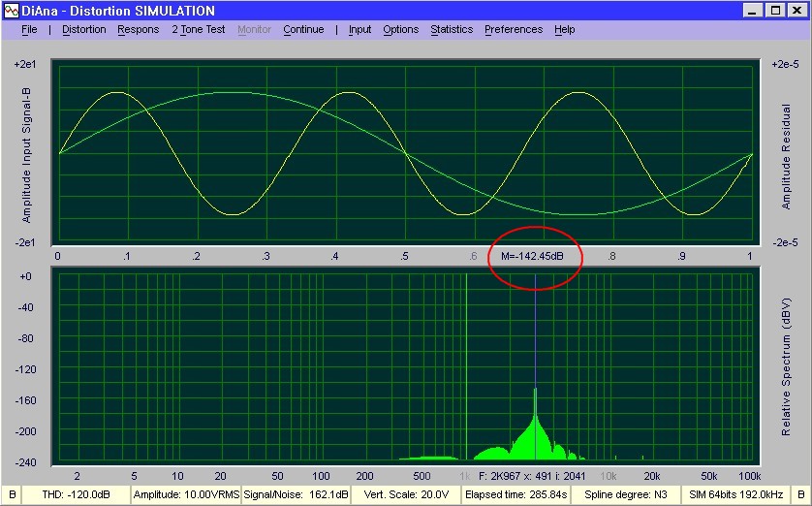812x506 pixels.
Task: Click the Continue menu item
Action: pyautogui.click(x=303, y=29)
